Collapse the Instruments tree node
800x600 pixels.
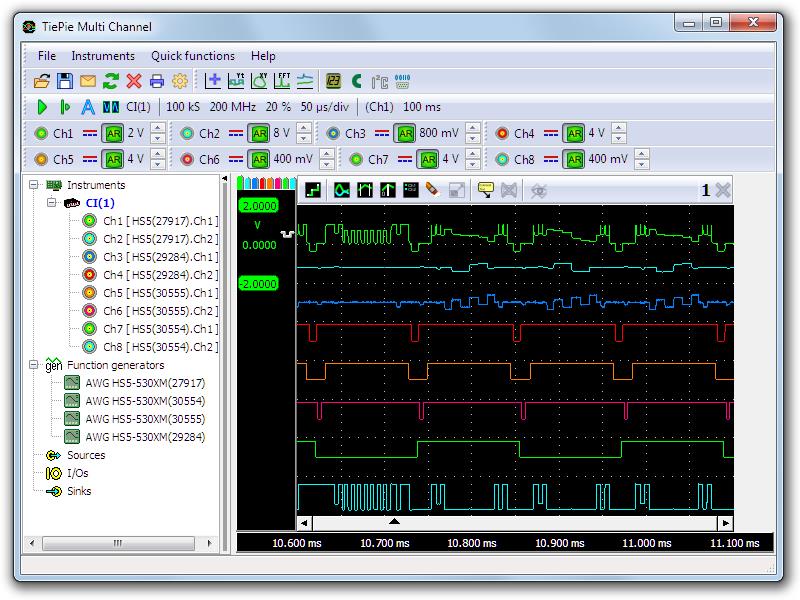click(34, 185)
